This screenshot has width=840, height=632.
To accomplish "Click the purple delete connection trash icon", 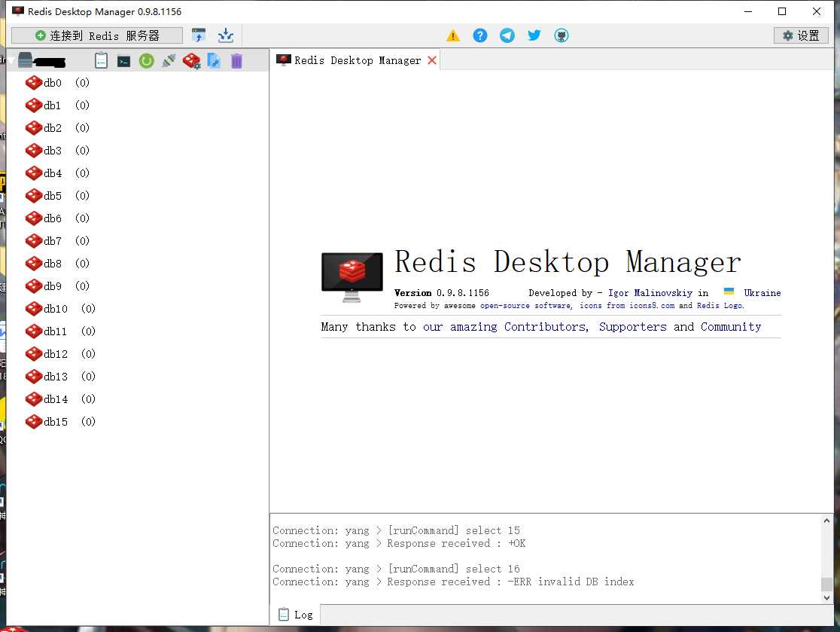I will click(x=236, y=60).
